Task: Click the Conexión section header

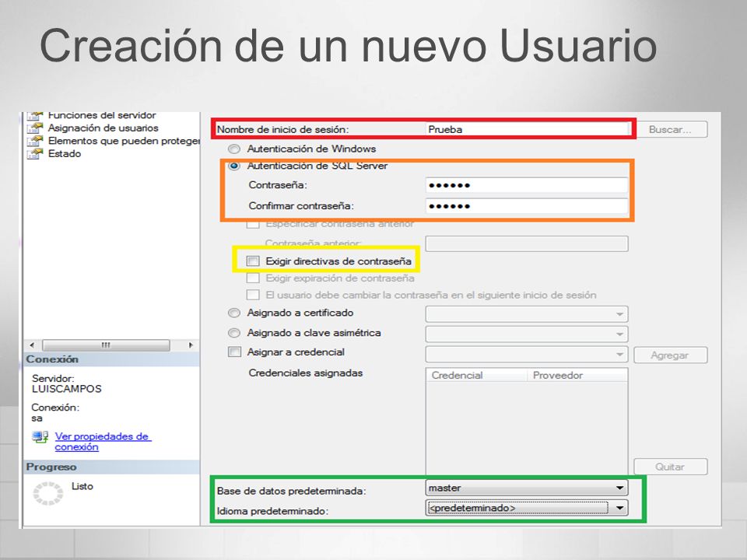Action: [x=112, y=359]
